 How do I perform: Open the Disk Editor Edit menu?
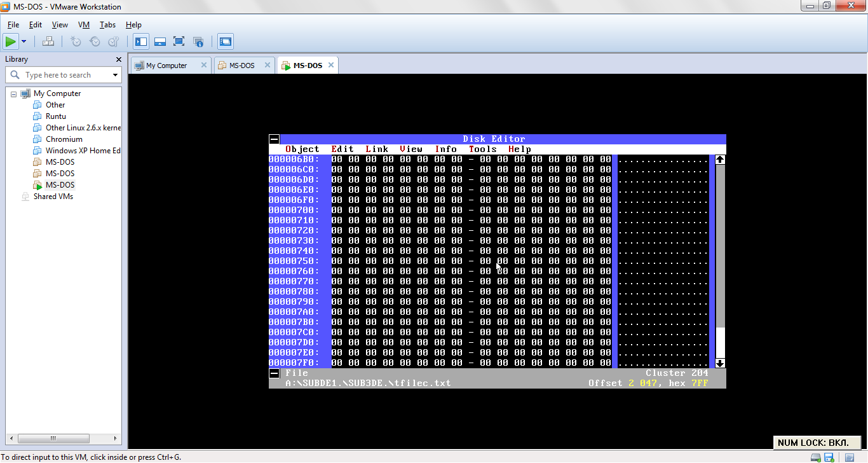tap(342, 149)
